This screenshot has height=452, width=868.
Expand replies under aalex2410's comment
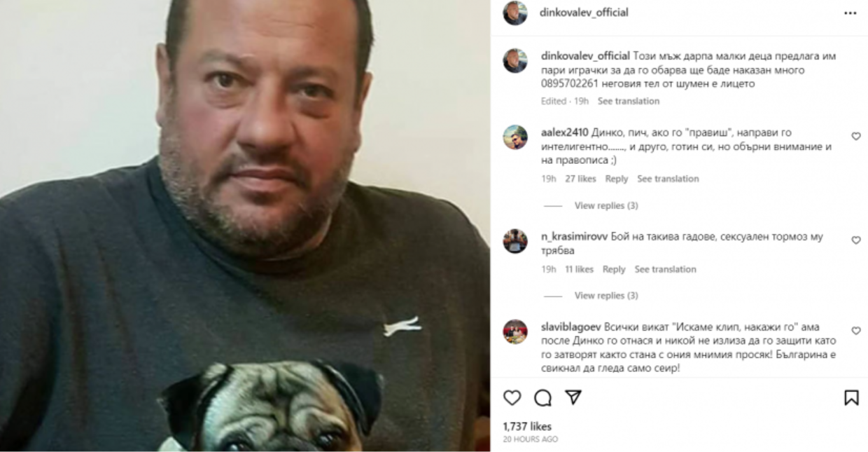click(x=606, y=205)
